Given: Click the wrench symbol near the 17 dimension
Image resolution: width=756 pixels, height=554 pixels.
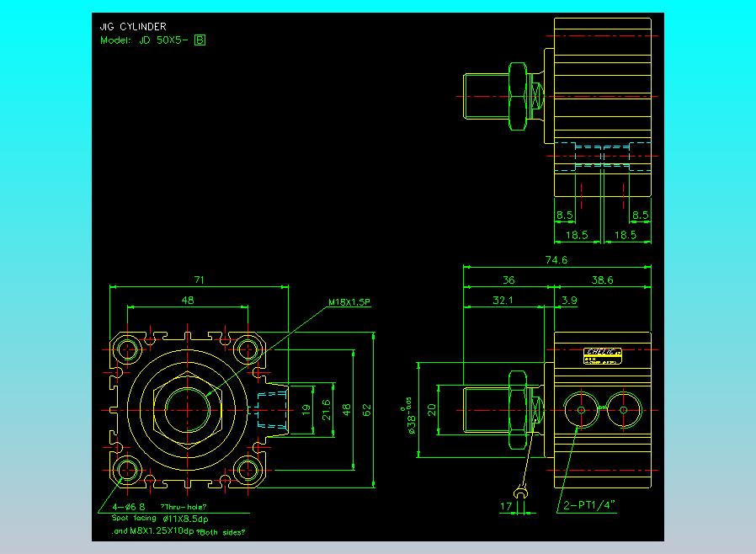Looking at the screenshot, I should tap(521, 493).
